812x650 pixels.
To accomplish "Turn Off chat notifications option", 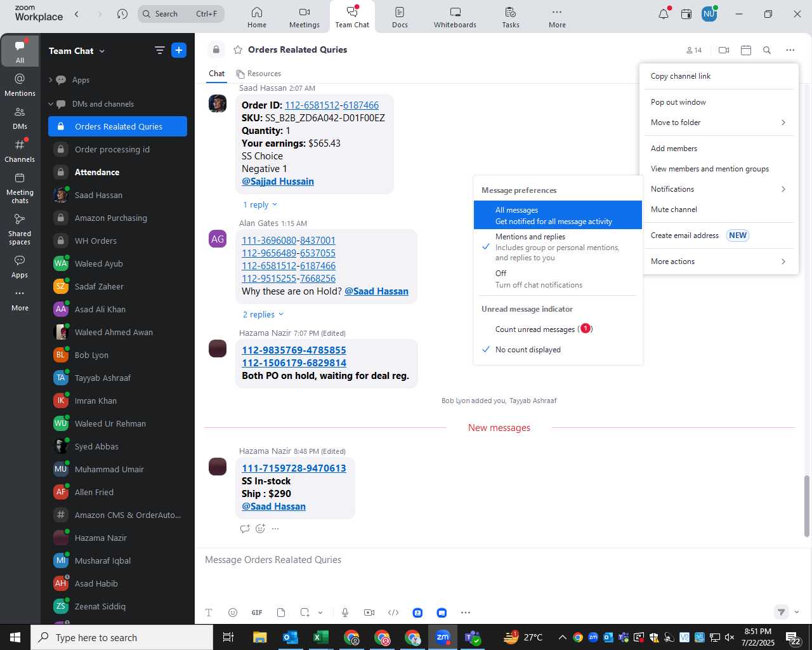I will click(x=558, y=279).
